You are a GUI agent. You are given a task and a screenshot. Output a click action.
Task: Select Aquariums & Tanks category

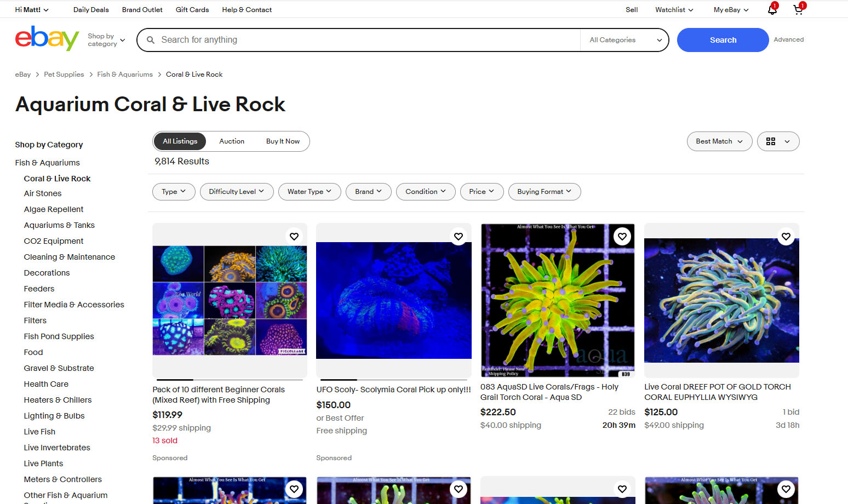click(x=59, y=225)
